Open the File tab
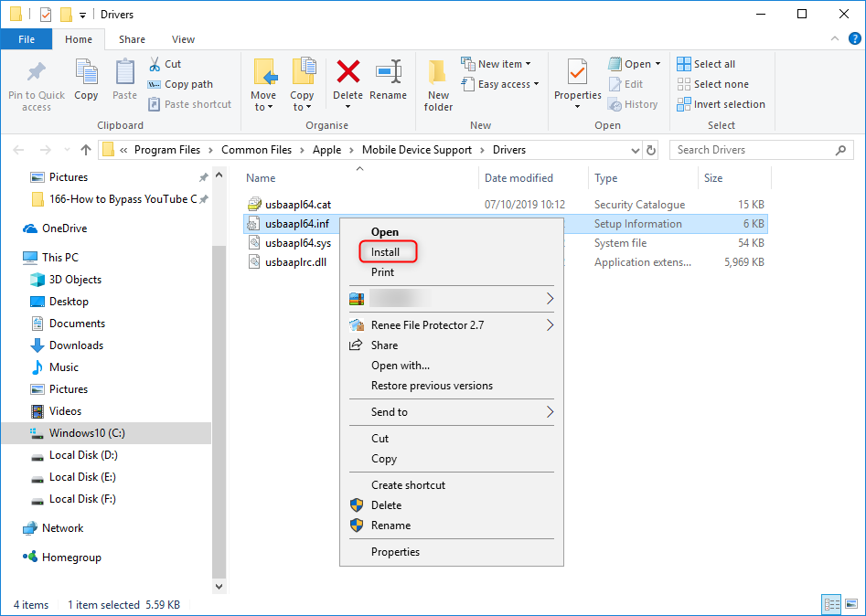Screen dimensions: 866x616 pyautogui.click(x=27, y=39)
